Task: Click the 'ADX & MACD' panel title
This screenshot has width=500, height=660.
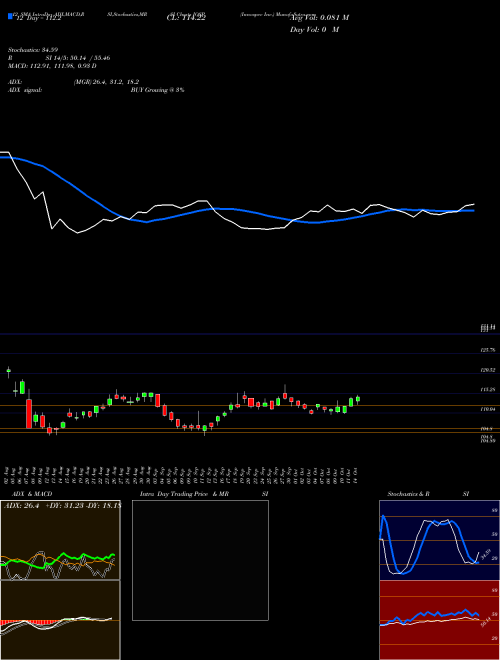Action: pos(32,494)
